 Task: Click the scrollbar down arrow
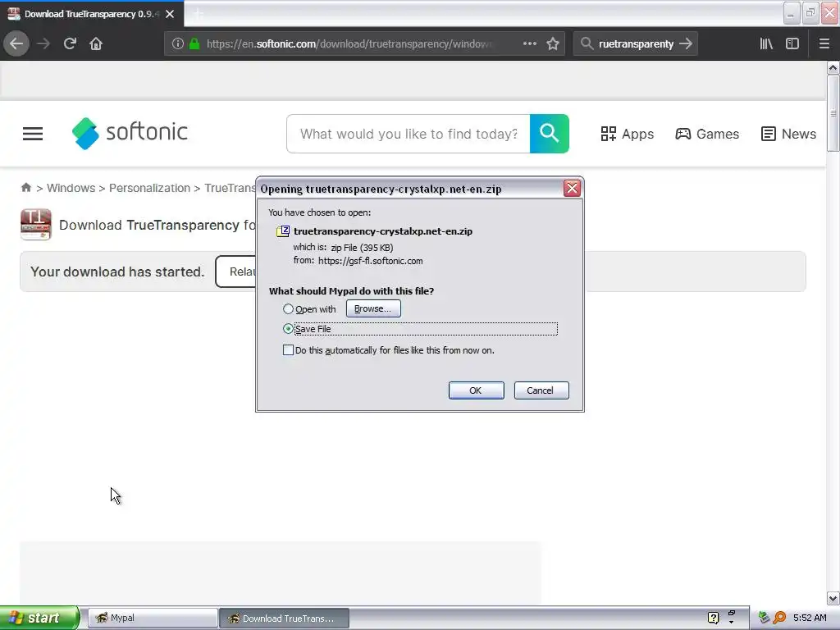coord(833,598)
